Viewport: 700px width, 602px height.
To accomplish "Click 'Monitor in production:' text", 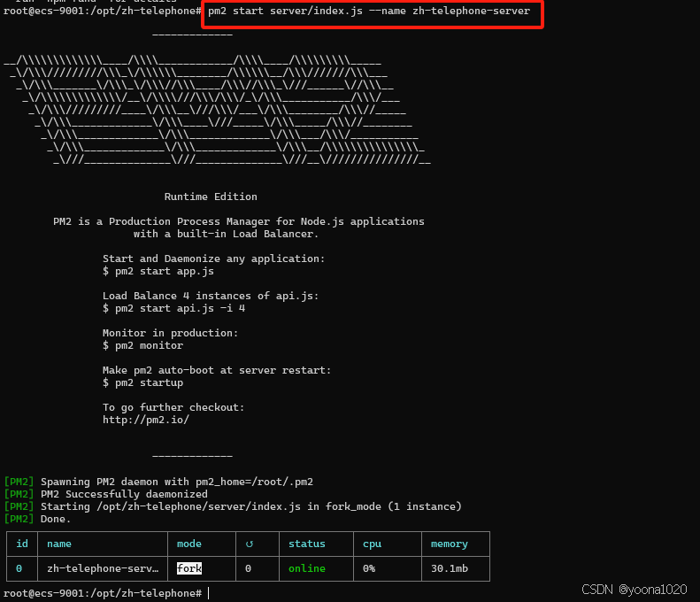I will pos(171,333).
